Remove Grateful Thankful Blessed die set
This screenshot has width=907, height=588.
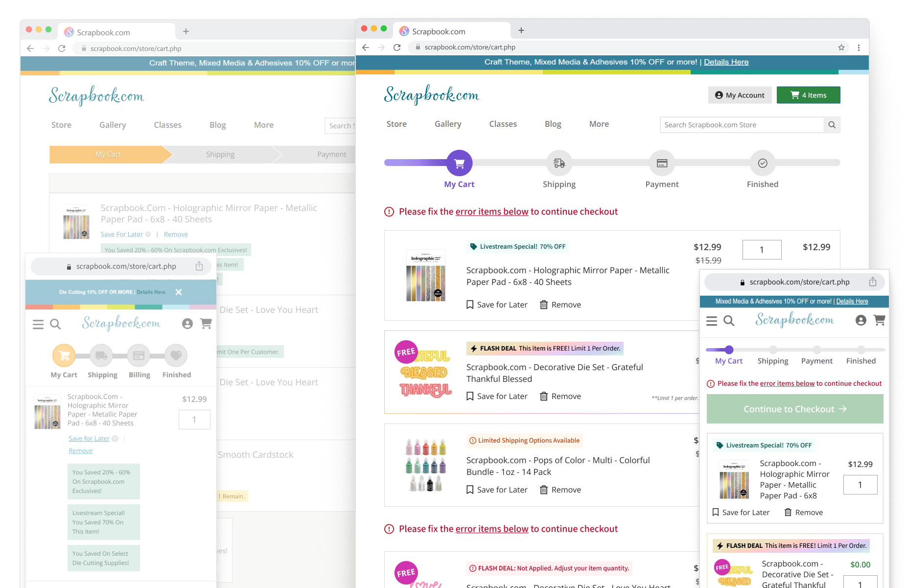[560, 396]
